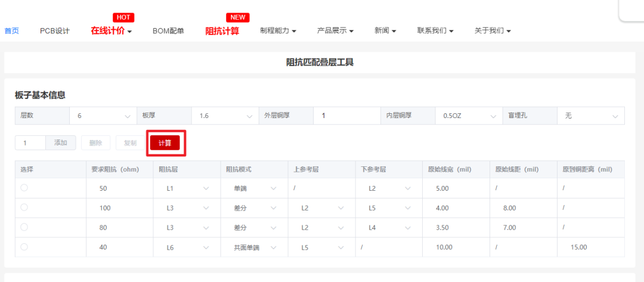
Task: Click the 板子基本信息 heading
Action: (x=40, y=95)
